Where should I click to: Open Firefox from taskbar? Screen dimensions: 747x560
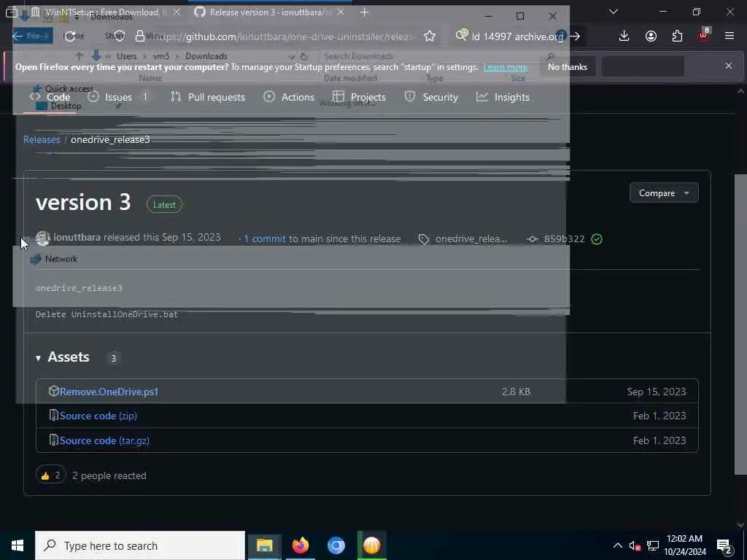coord(300,545)
